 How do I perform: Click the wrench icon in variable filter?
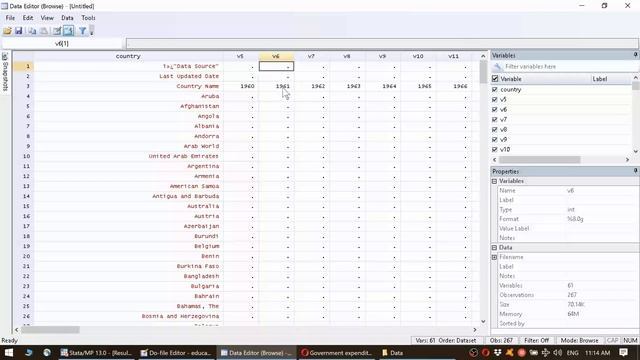(x=497, y=67)
